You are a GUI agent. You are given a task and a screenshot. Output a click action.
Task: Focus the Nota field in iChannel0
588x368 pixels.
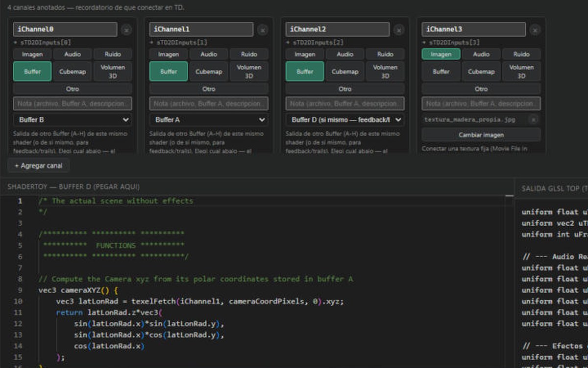pos(73,104)
